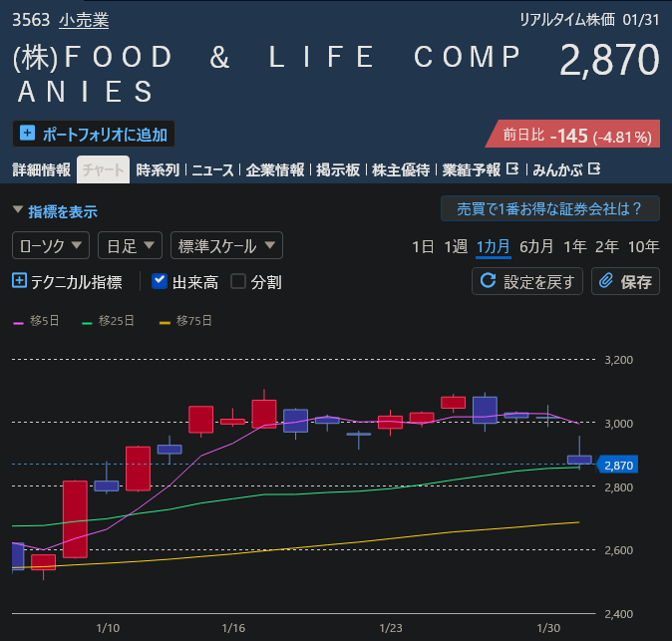The width and height of the screenshot is (672, 641).
Task: Click the paperclip icon in 保存 button
Action: tap(606, 281)
